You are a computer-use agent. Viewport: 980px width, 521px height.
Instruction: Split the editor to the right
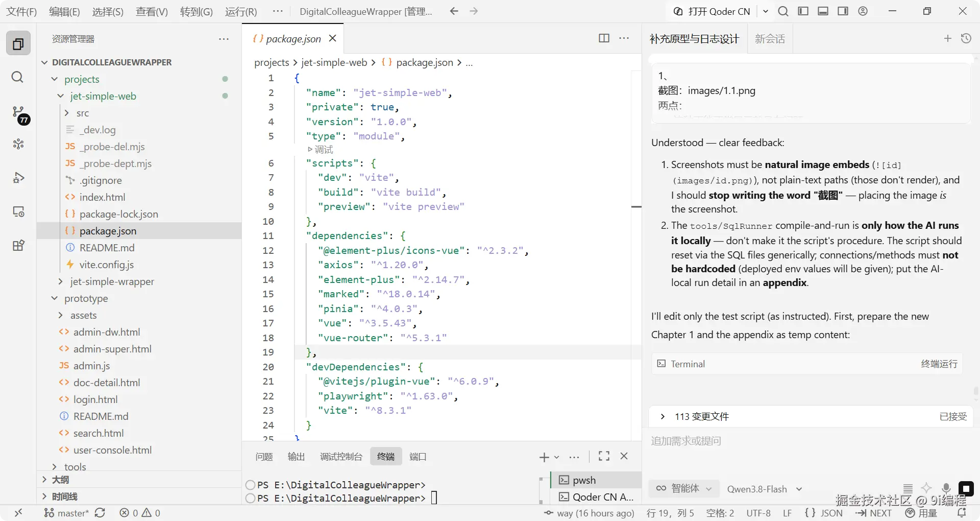[604, 38]
